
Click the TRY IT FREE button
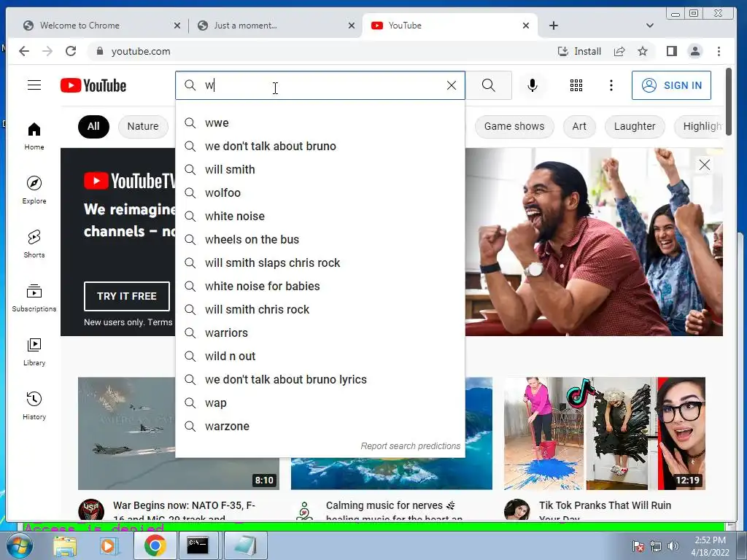[x=127, y=296]
